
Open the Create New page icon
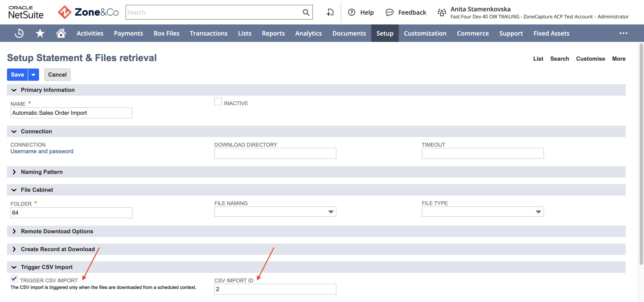click(x=330, y=12)
